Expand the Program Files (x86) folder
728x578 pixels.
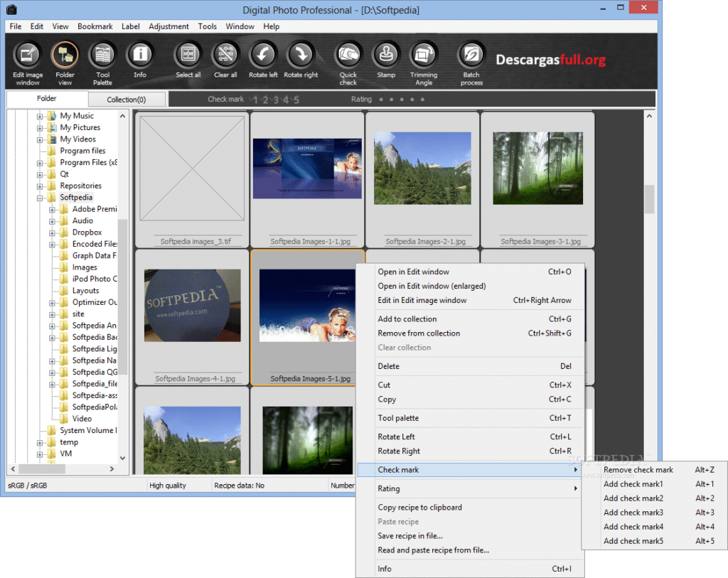41,162
